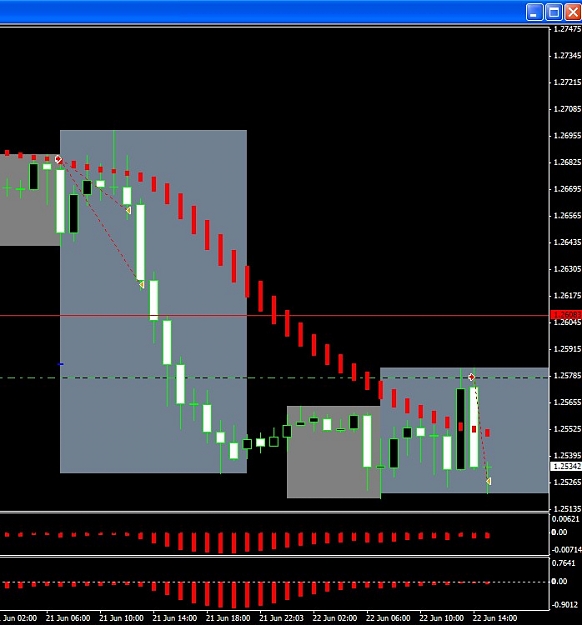Click the 1.27085 price axis label
The width and height of the screenshot is (582, 625).
[567, 109]
